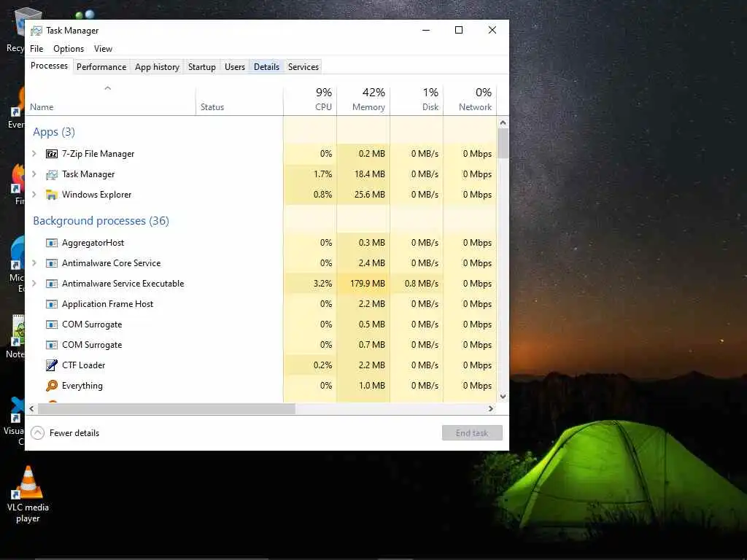747x560 pixels.
Task: Expand the 7-Zip File Manager entry
Action: (34, 153)
